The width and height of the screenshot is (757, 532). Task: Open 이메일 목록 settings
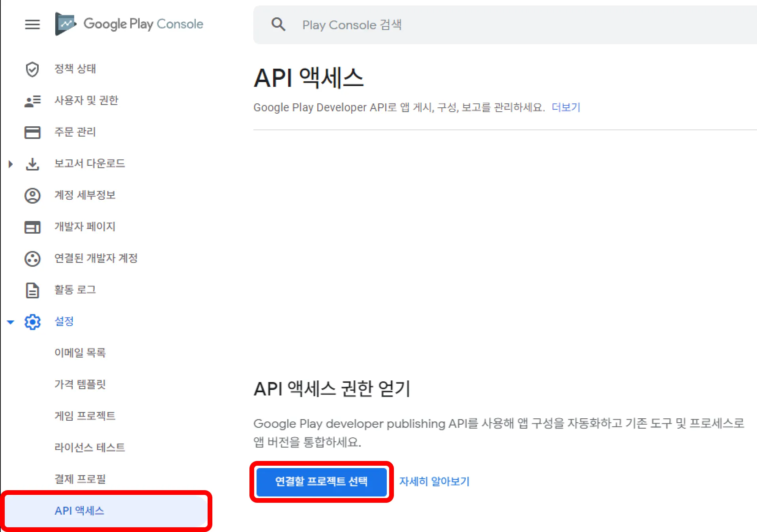click(x=80, y=352)
